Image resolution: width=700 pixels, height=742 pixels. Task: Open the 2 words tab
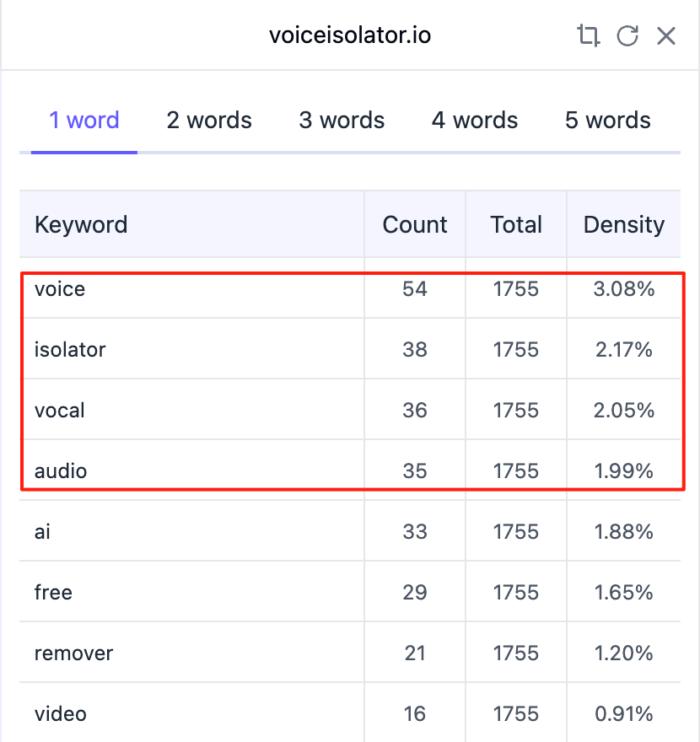point(209,121)
